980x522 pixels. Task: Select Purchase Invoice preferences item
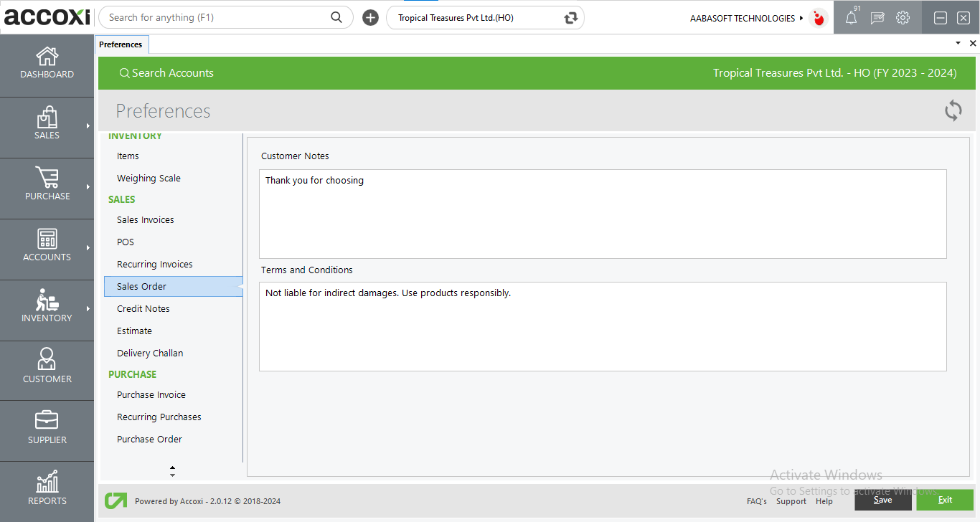click(151, 394)
